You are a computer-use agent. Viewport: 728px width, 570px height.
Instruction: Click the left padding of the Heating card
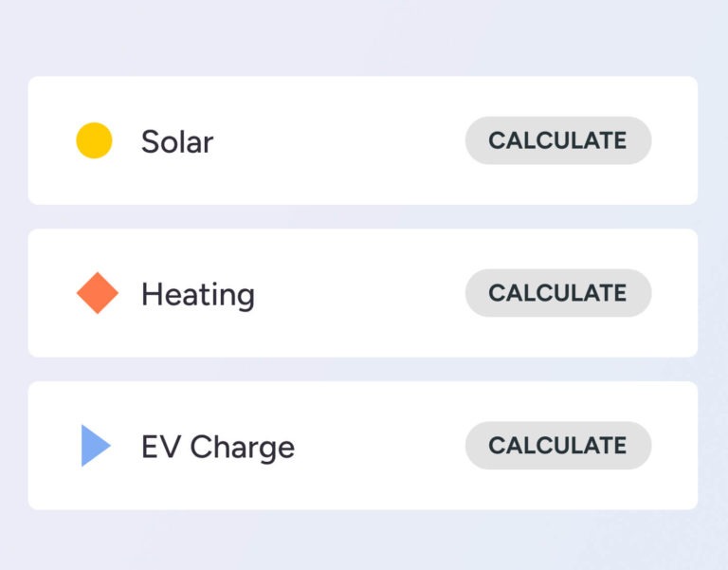tap(49, 294)
